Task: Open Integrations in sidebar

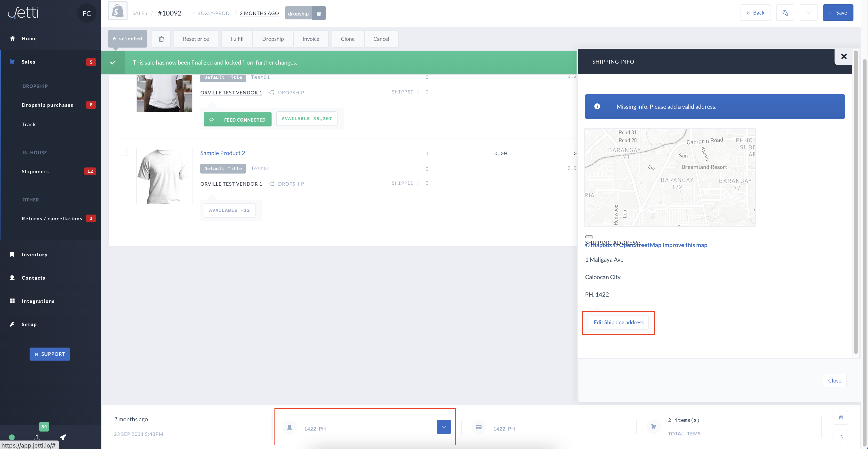Action: (x=38, y=301)
